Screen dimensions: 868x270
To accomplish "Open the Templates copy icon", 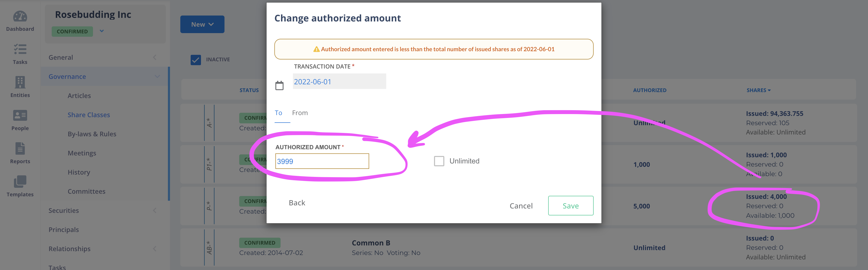I will point(20,182).
